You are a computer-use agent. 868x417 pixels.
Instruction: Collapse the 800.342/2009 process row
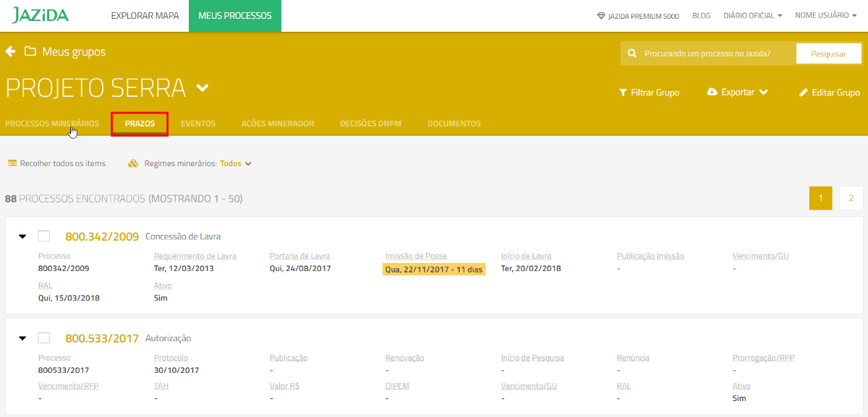[22, 236]
